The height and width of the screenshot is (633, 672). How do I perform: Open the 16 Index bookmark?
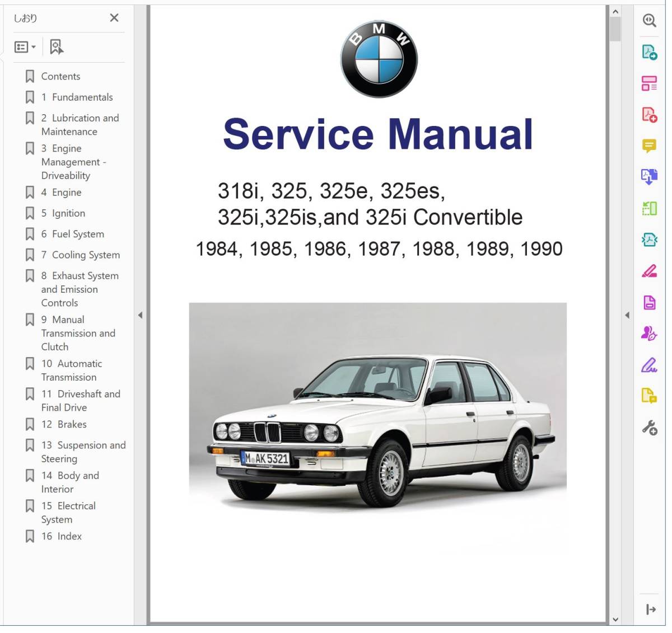click(x=62, y=536)
